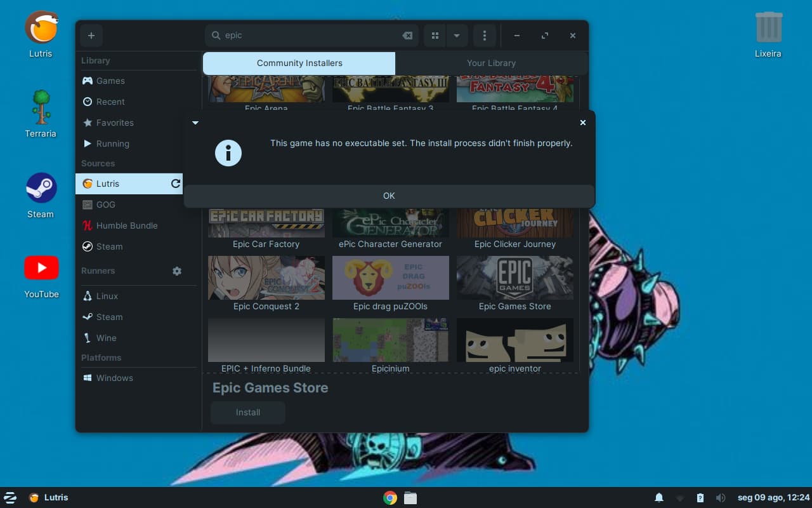Select the Epic Games Store thumbnail
This screenshot has width=812, height=508.
click(x=515, y=277)
